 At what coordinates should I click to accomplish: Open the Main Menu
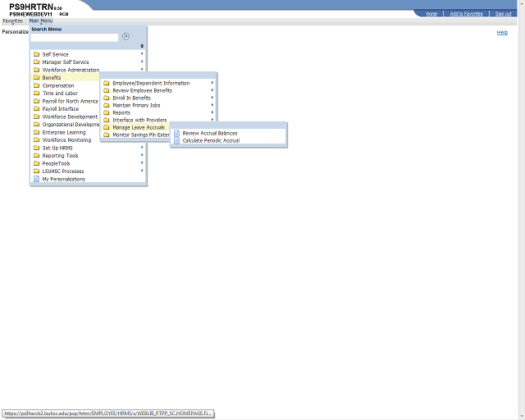(40, 21)
